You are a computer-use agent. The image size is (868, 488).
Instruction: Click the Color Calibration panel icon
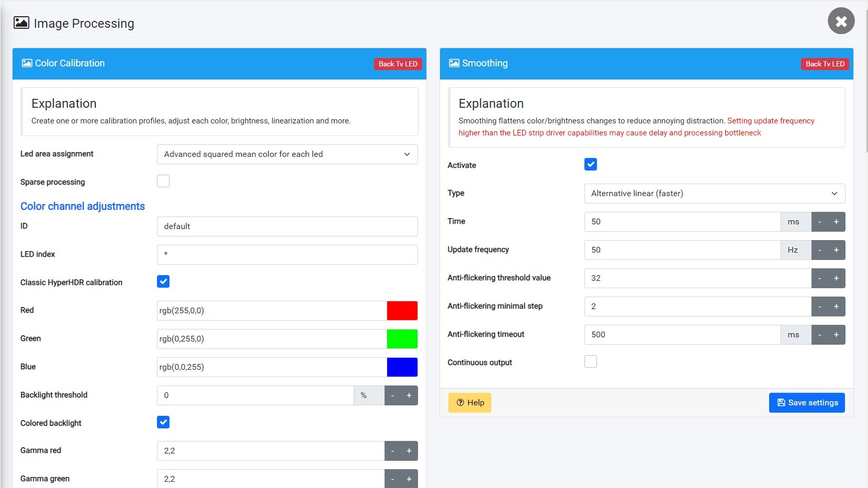[27, 63]
